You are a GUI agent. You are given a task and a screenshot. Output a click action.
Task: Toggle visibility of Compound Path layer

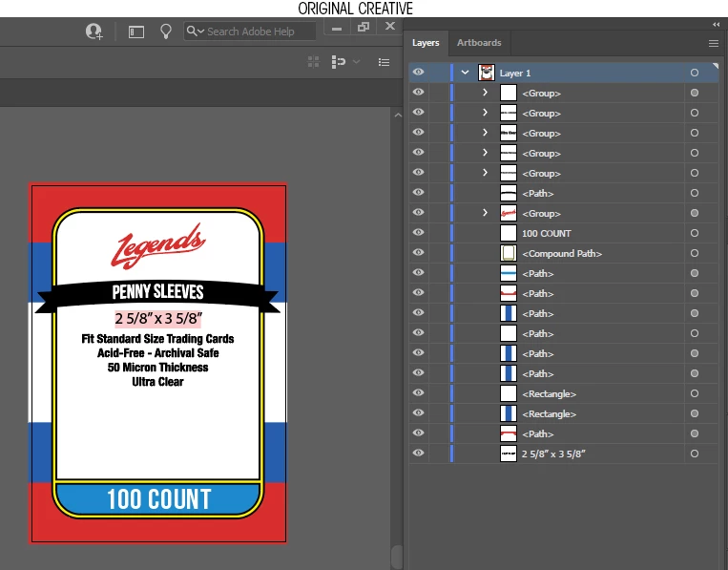click(x=418, y=252)
